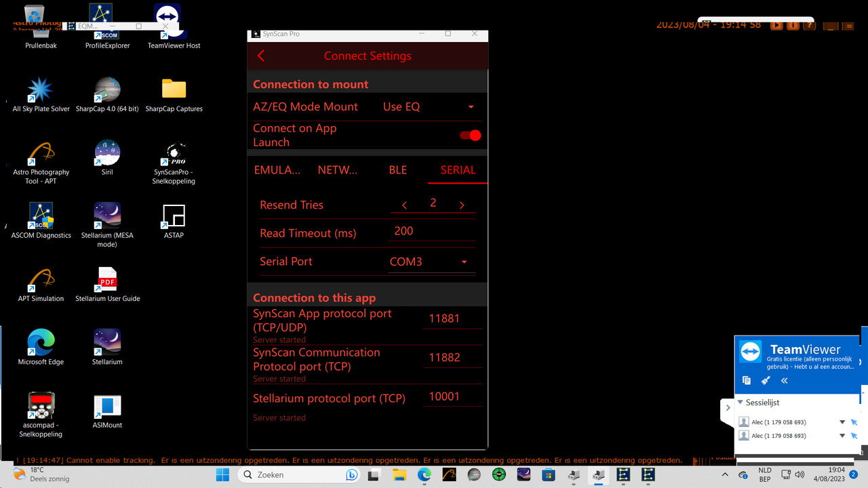The image size is (868, 488).
Task: Select Stellarium (MESA mode) desktop icon
Action: (x=107, y=225)
